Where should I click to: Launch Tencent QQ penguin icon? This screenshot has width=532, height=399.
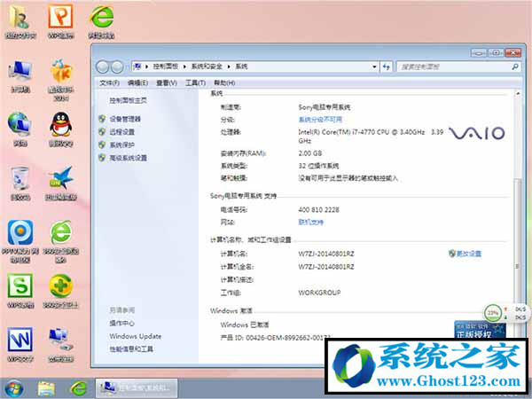point(60,129)
